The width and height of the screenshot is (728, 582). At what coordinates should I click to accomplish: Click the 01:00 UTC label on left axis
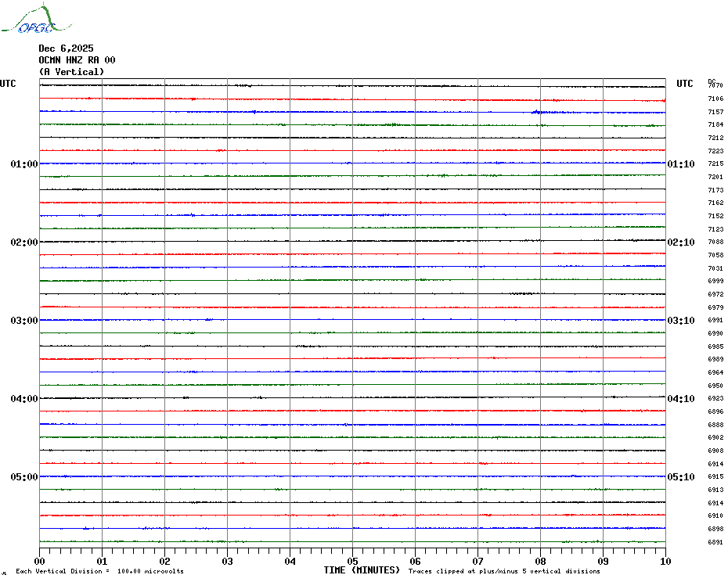[24, 164]
